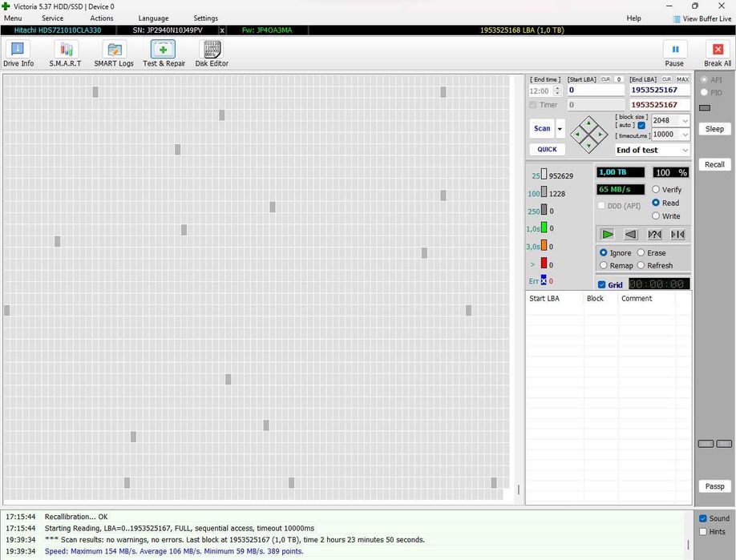Click the 25 white block swatch
736x560 pixels.
pyautogui.click(x=544, y=175)
